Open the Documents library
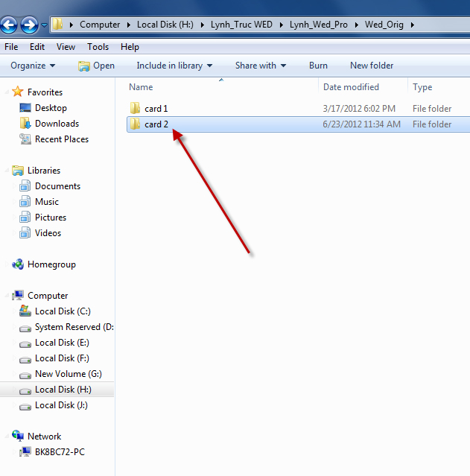Screen dimensions: 470x476 57,186
